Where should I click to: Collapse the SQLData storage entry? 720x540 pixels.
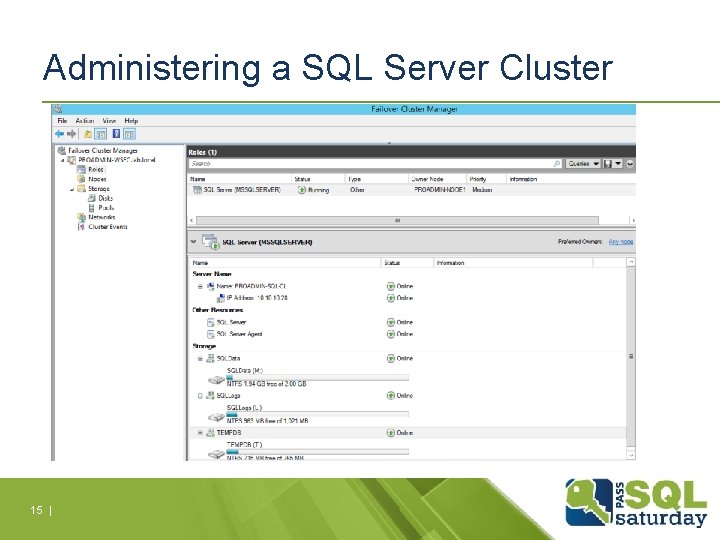200,359
